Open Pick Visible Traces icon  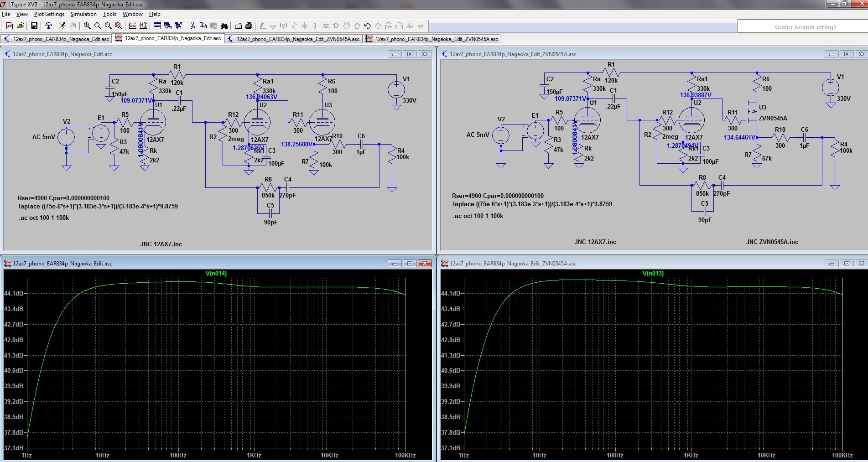point(133,26)
